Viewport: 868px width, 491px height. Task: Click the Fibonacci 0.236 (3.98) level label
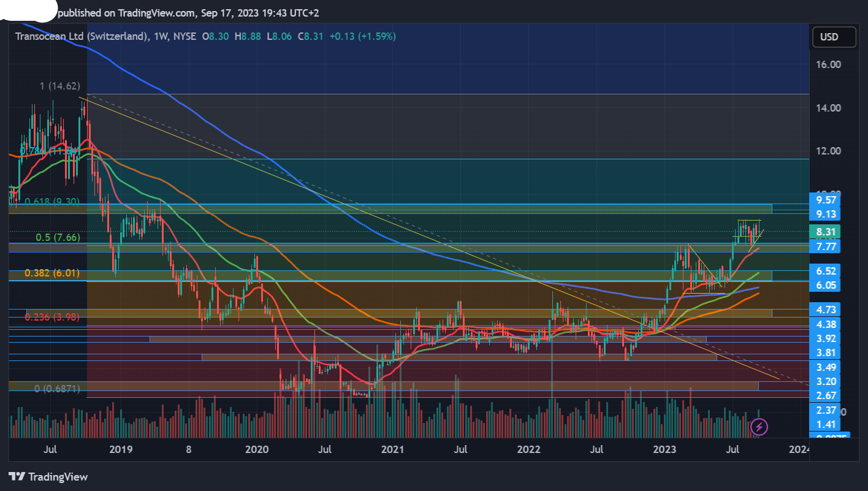[52, 317]
